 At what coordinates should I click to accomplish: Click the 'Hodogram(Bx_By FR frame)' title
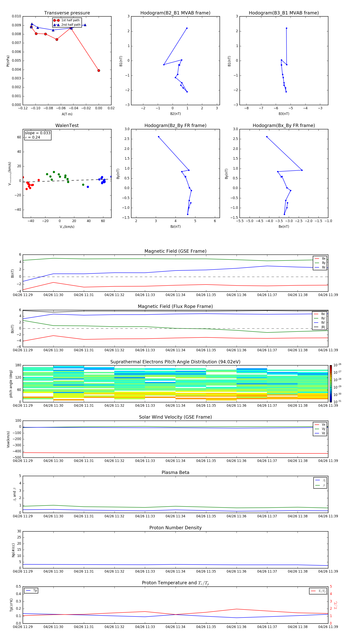(x=284, y=125)
